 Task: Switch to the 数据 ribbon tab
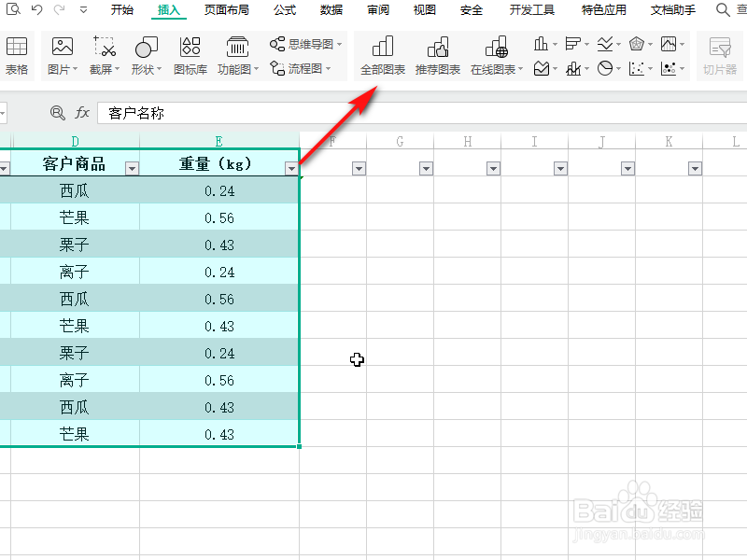(x=331, y=10)
